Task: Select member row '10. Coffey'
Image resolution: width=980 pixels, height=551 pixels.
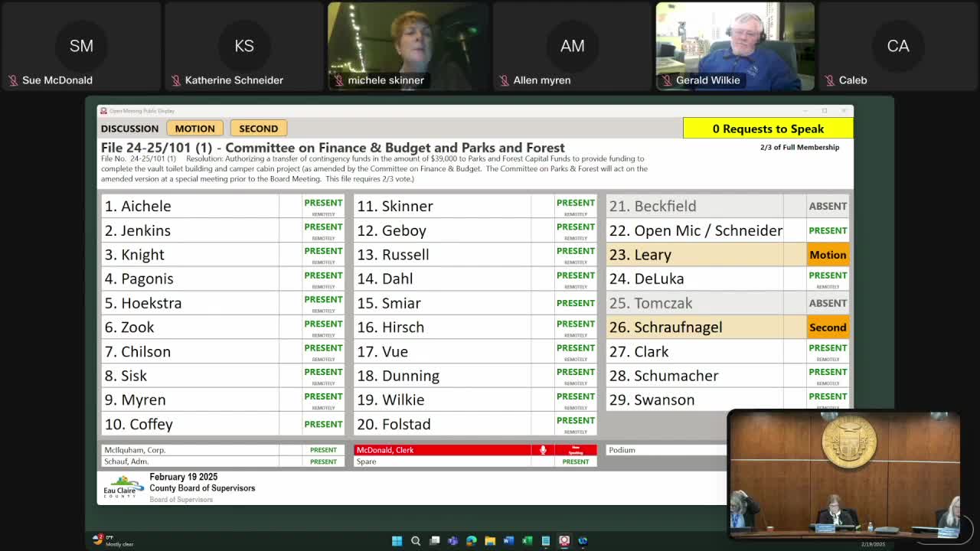Action: coord(223,424)
